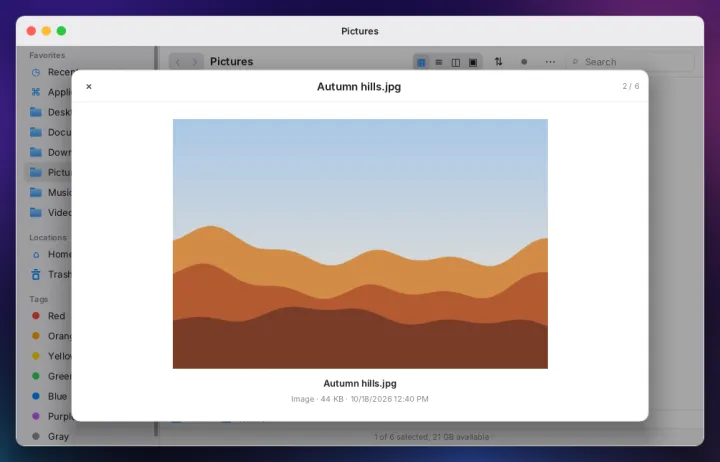Image resolution: width=720 pixels, height=462 pixels.
Task: Click the 'Tags' sidebar section header
Action: tap(39, 299)
